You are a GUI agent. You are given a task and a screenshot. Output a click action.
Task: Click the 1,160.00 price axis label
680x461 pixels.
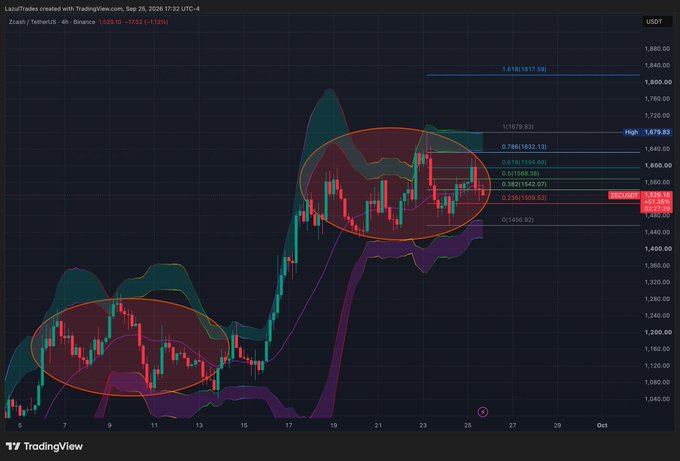coord(658,349)
